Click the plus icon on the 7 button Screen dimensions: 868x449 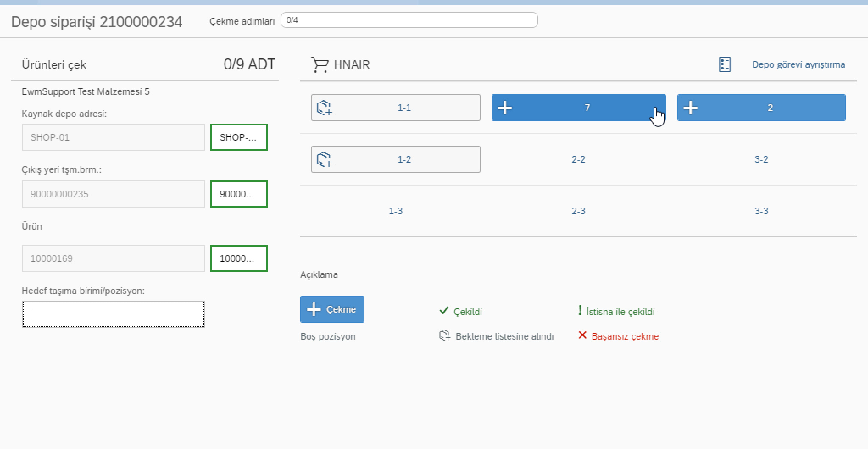(x=505, y=108)
